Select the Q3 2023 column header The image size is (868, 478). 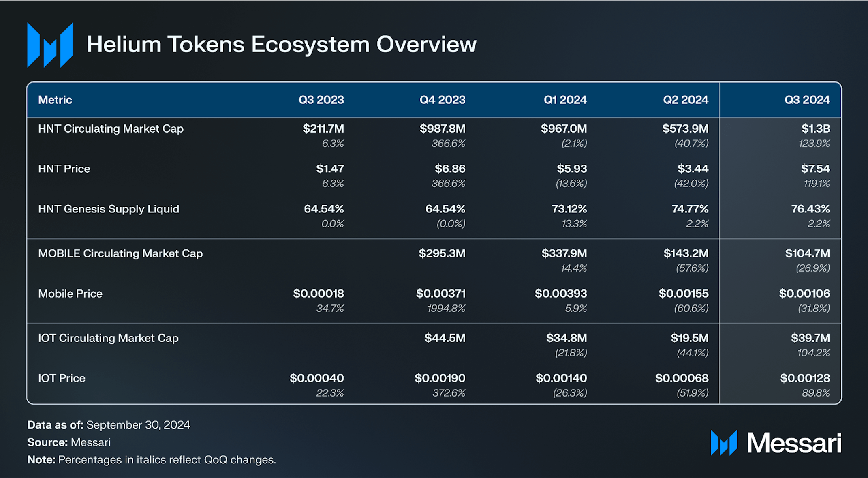pos(321,100)
